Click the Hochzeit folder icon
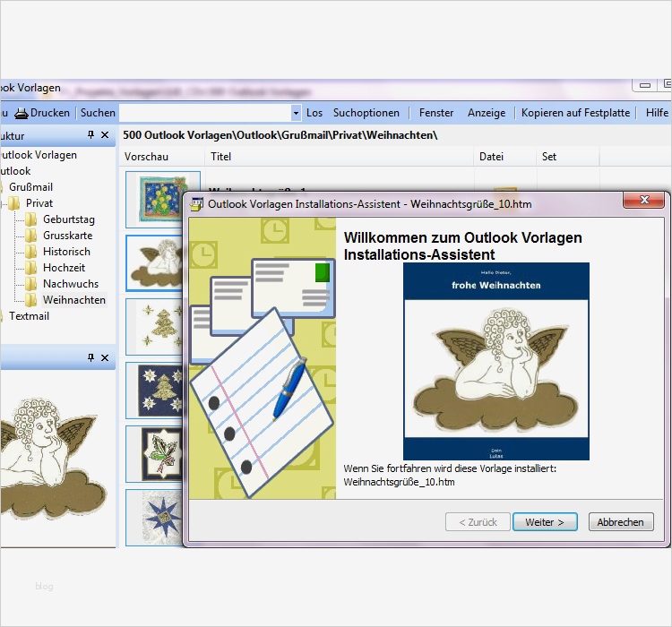672x627 pixels. (x=30, y=268)
